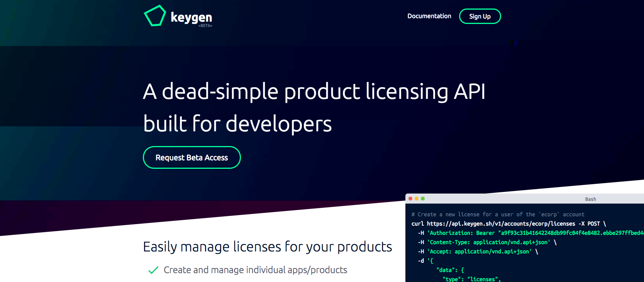The image size is (644, 282).
Task: Click the green maximize dot on Bash window
Action: coord(423,199)
